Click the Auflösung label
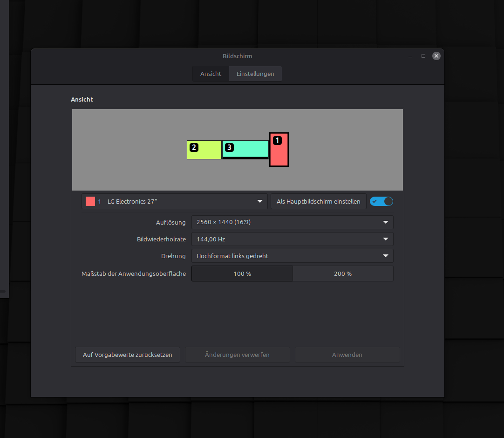The height and width of the screenshot is (438, 504). click(170, 223)
